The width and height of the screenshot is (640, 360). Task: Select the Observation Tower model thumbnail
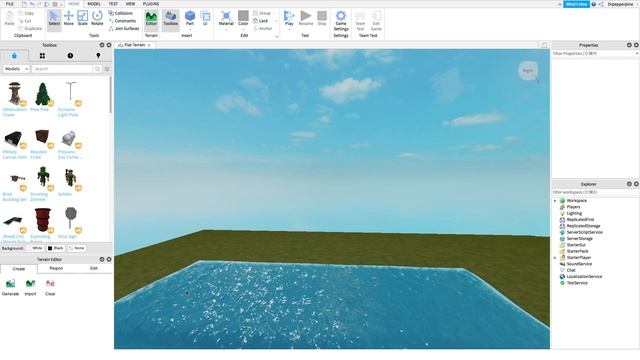coord(15,94)
